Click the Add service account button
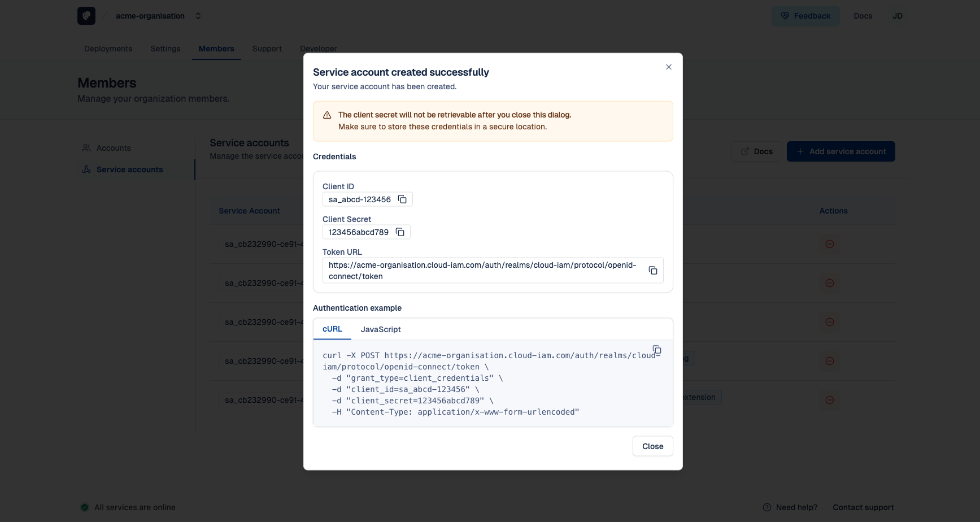This screenshot has height=522, width=980. 840,151
